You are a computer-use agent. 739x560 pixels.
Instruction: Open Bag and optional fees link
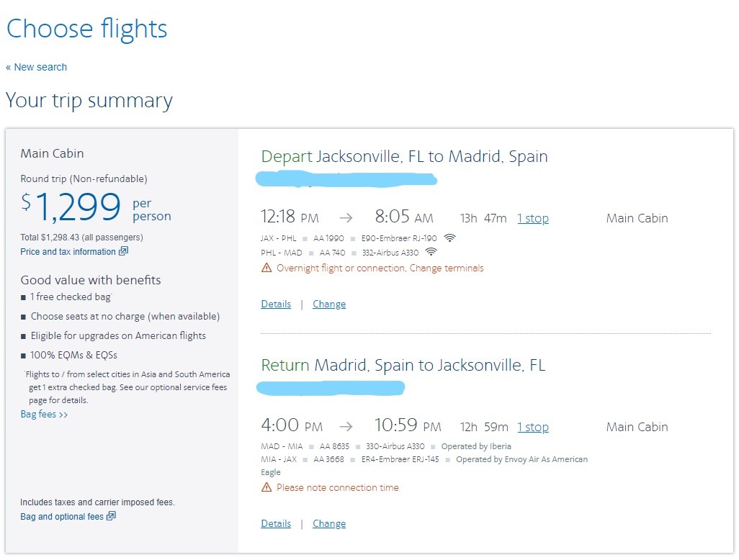(x=62, y=517)
